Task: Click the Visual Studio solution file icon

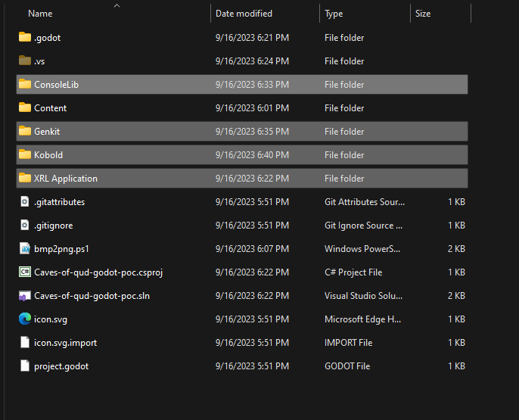Action: coord(25,295)
